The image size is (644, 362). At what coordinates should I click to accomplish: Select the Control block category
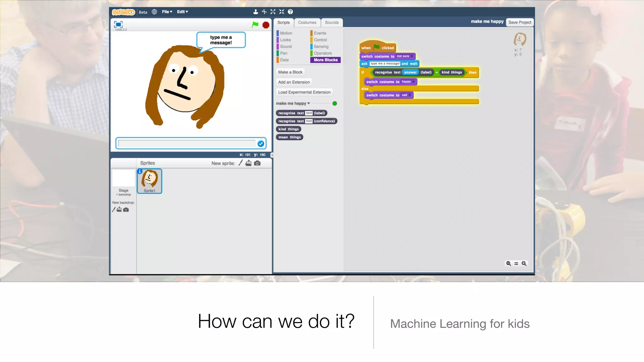(320, 40)
